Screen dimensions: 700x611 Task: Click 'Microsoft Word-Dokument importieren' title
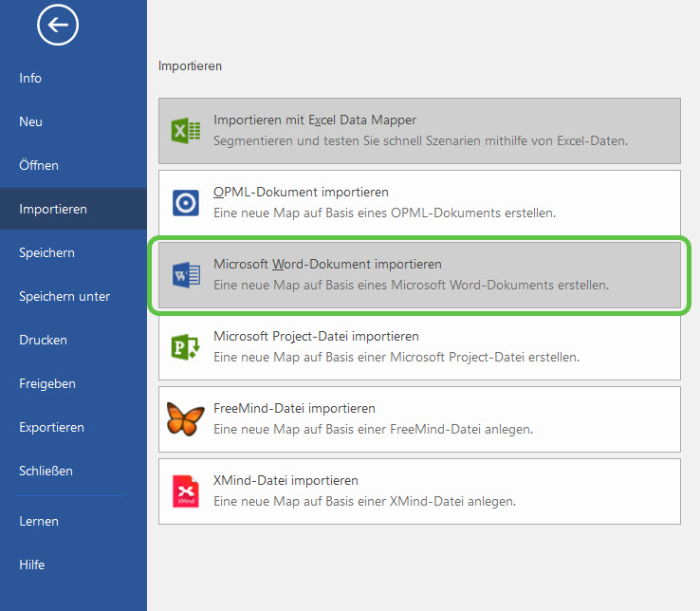pos(327,264)
